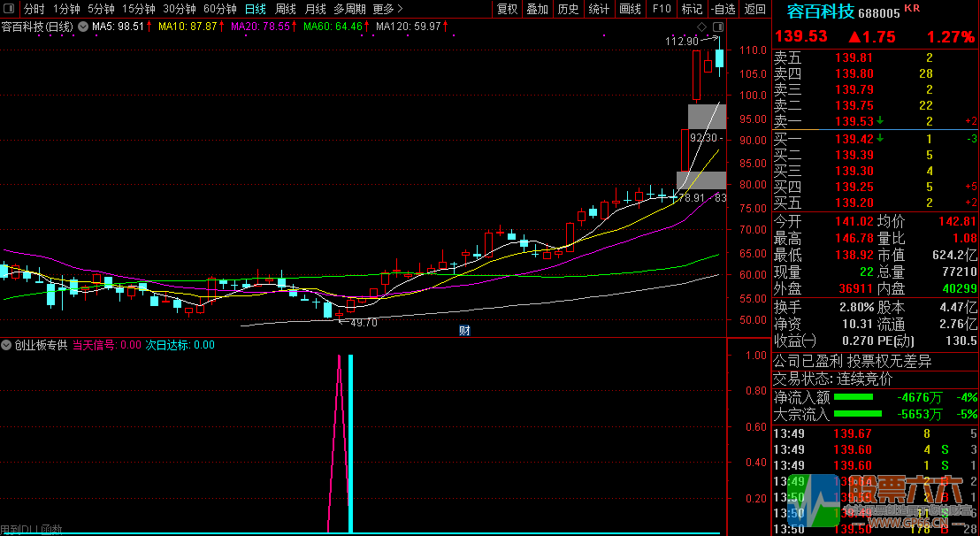
Task: Switch to 周线 weekly chart
Action: click(x=286, y=9)
